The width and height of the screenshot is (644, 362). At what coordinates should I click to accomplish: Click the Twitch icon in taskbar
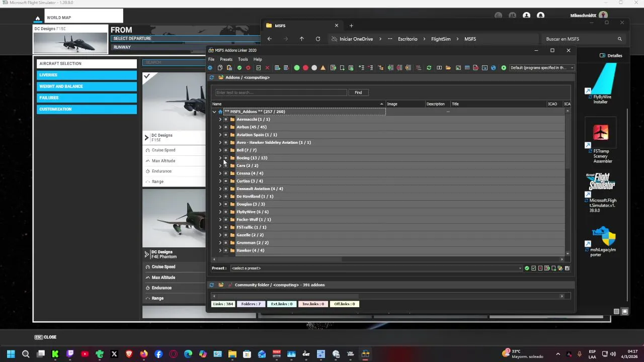pyautogui.click(x=70, y=354)
